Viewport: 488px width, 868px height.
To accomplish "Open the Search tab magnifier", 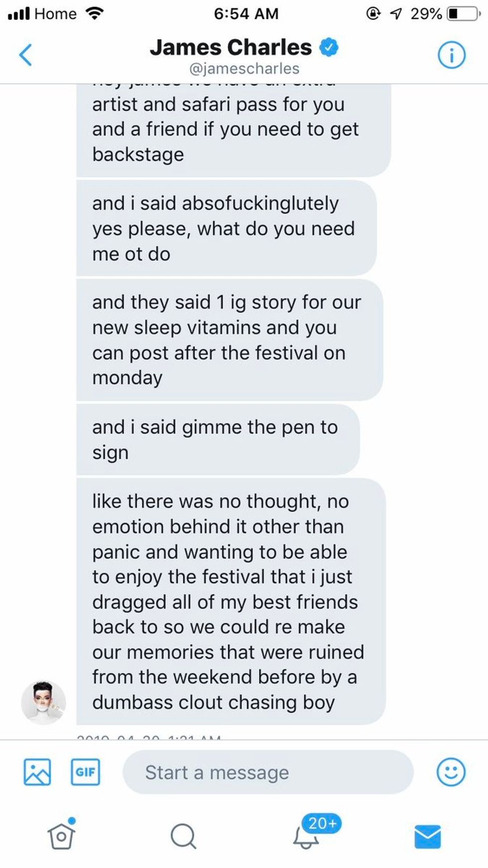I will click(x=183, y=836).
